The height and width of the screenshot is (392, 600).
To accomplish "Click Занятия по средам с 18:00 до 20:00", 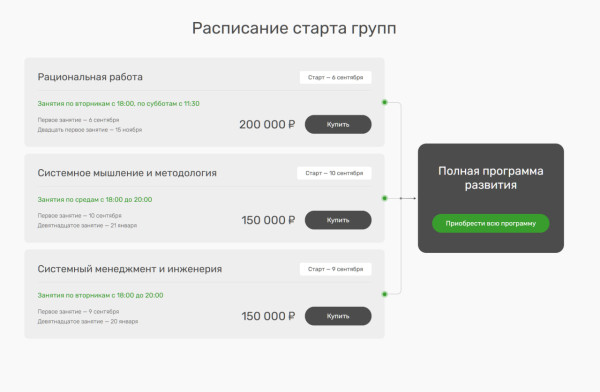I will (95, 199).
